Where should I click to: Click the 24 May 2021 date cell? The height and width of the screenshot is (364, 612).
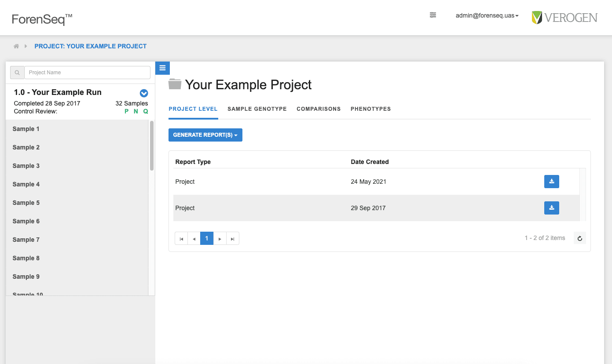(368, 182)
